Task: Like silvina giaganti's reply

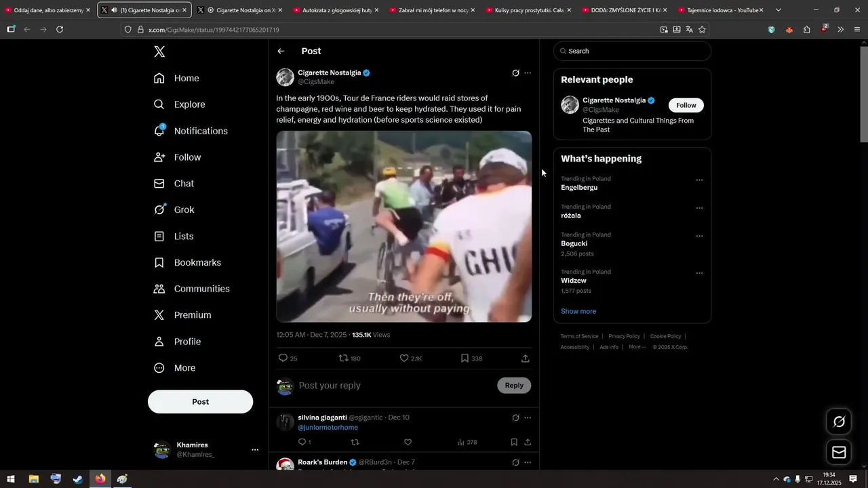Action: (x=408, y=442)
